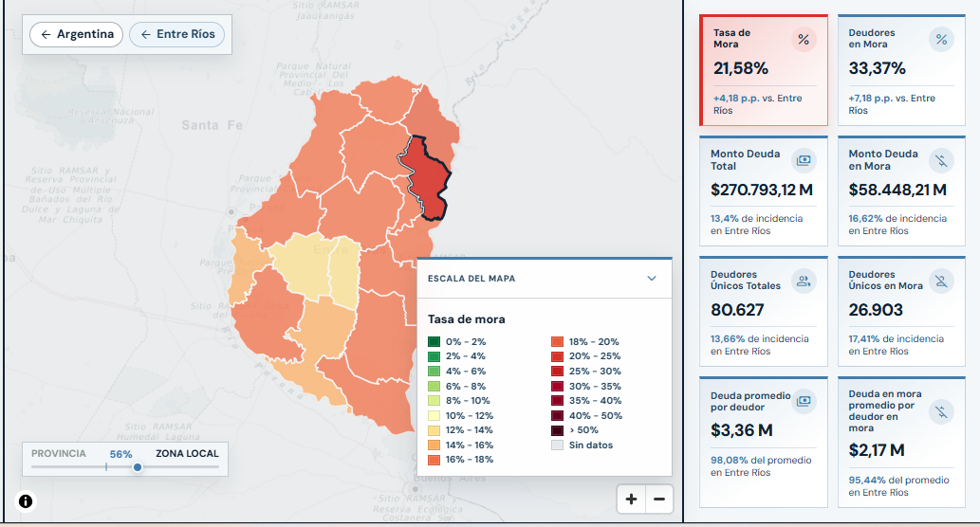Click the +4,18 p.p. vs. Entre Ríos text
This screenshot has width=980, height=527.
(757, 104)
